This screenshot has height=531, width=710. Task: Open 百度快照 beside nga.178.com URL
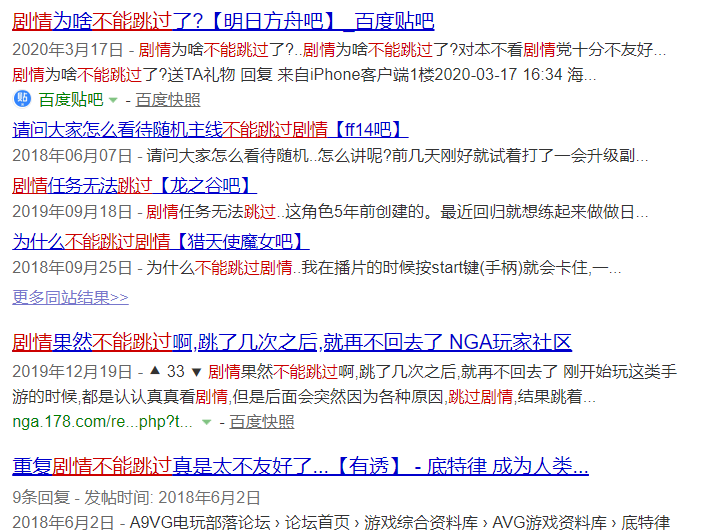click(x=262, y=421)
